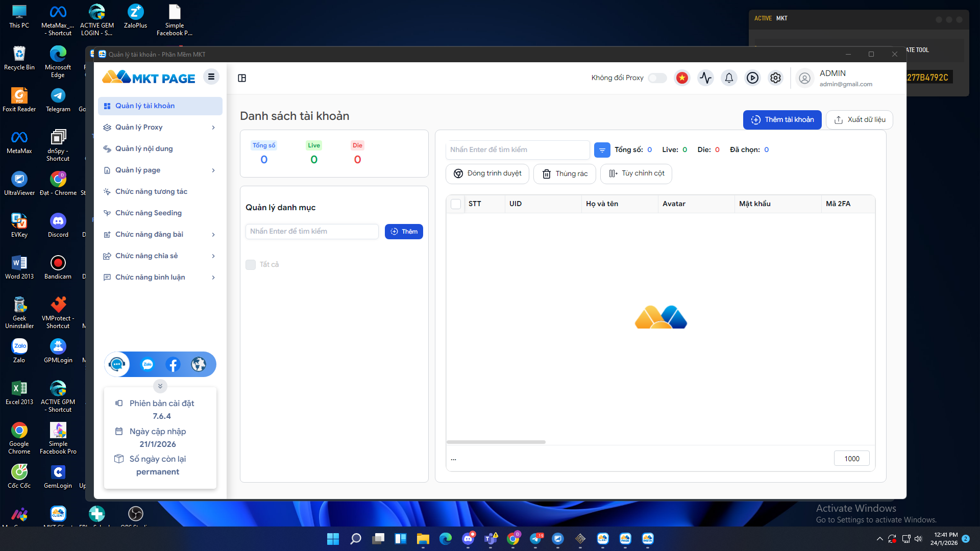Click Tùy chỉnh cột button

(636, 174)
